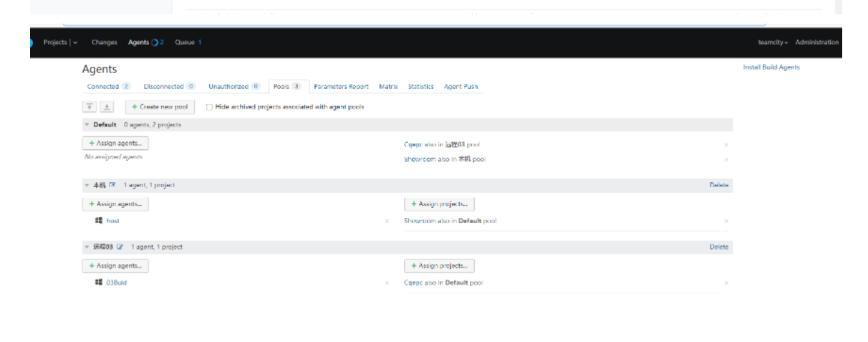Screen dimensions: 868x342
Task: Open the Statistics tab
Action: click(421, 86)
